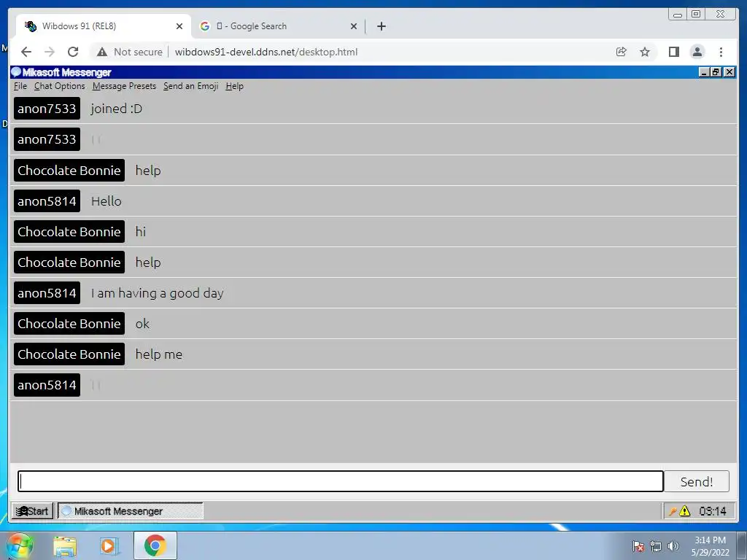Restore down the Chrome window

pos(696,15)
